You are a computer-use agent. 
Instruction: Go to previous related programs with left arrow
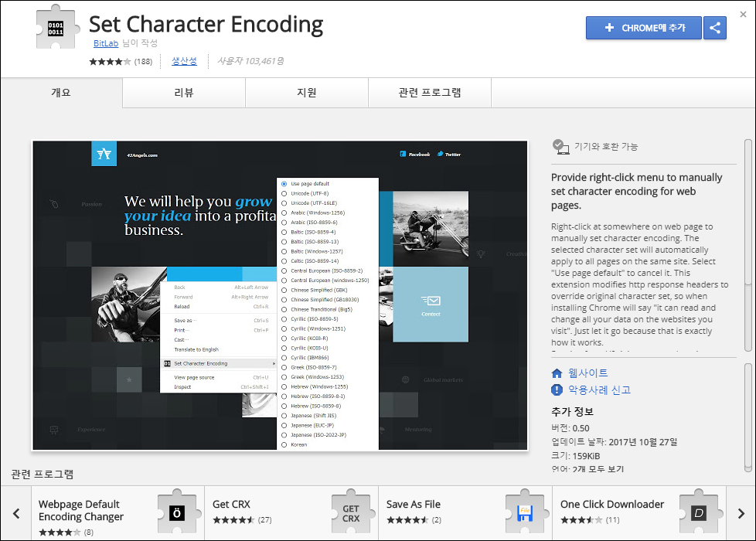(x=16, y=513)
